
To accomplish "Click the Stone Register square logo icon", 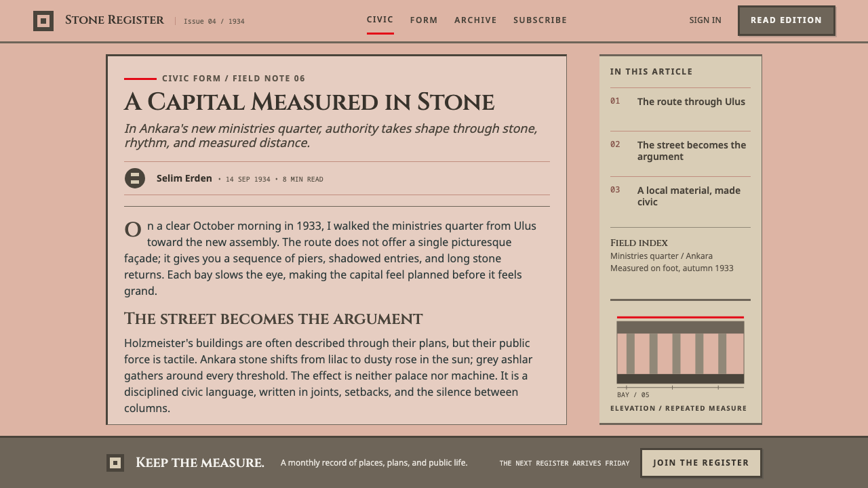I will tap(43, 21).
